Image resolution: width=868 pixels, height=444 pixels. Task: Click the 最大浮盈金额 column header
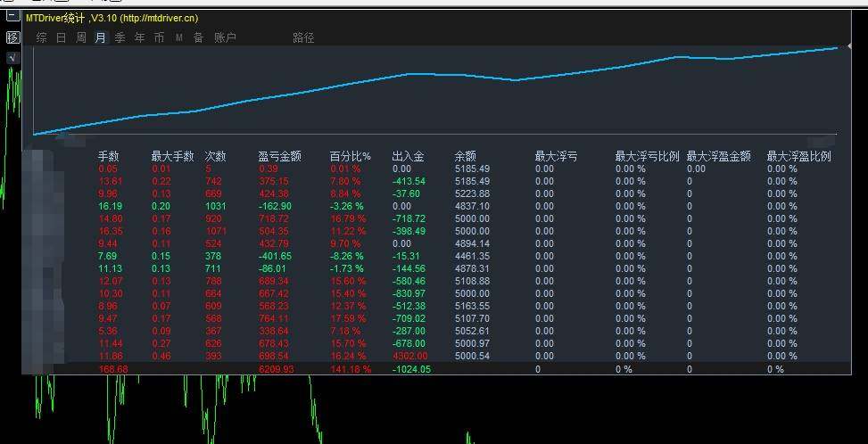tap(718, 157)
